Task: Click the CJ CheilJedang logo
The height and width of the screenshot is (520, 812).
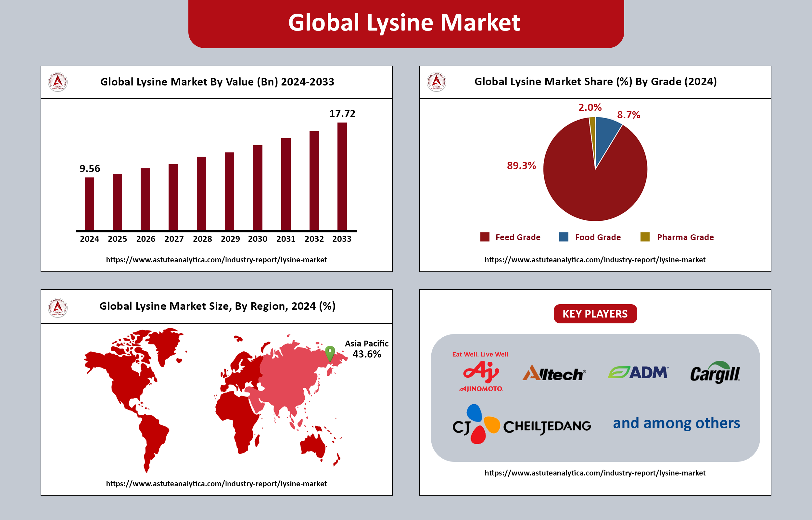Action: [x=522, y=424]
